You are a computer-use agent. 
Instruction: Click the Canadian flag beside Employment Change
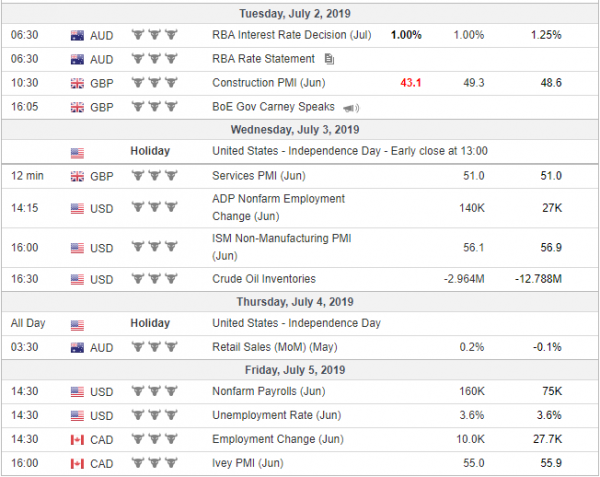tap(77, 440)
